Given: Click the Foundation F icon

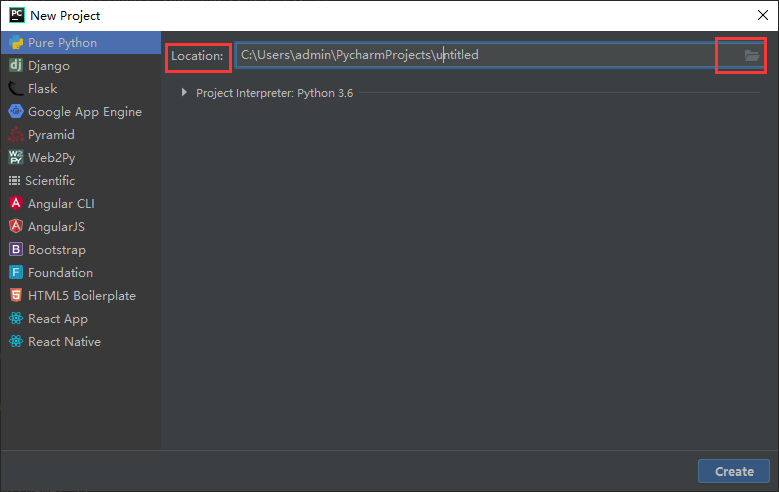Looking at the screenshot, I should pos(16,272).
